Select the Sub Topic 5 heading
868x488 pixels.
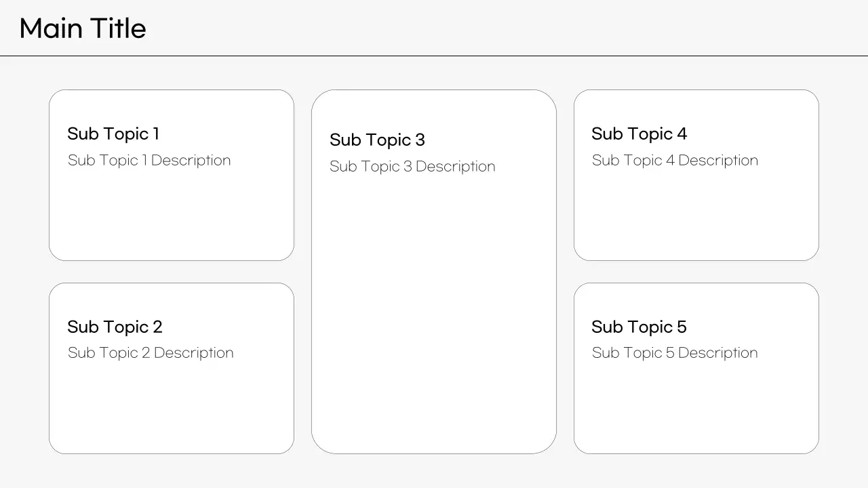(x=639, y=327)
